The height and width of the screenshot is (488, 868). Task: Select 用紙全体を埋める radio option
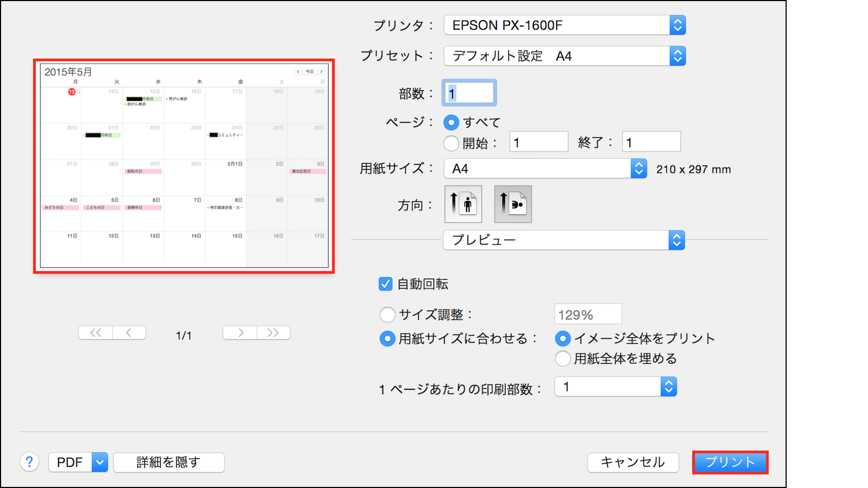563,358
